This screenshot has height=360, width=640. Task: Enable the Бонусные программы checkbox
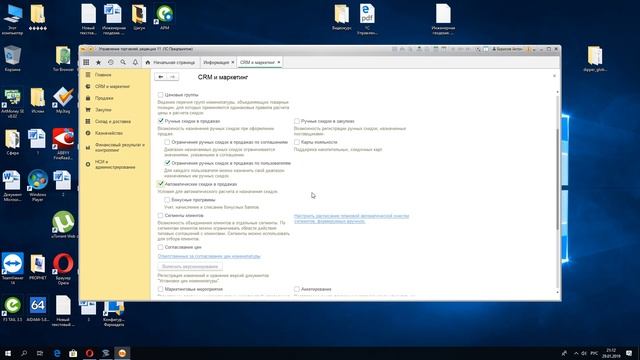click(167, 200)
